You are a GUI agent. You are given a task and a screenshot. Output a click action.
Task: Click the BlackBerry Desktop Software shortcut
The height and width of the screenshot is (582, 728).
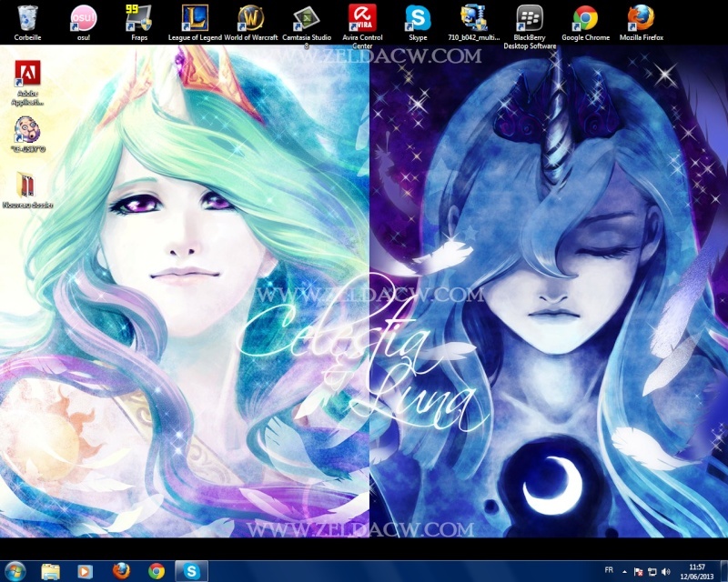point(530,26)
